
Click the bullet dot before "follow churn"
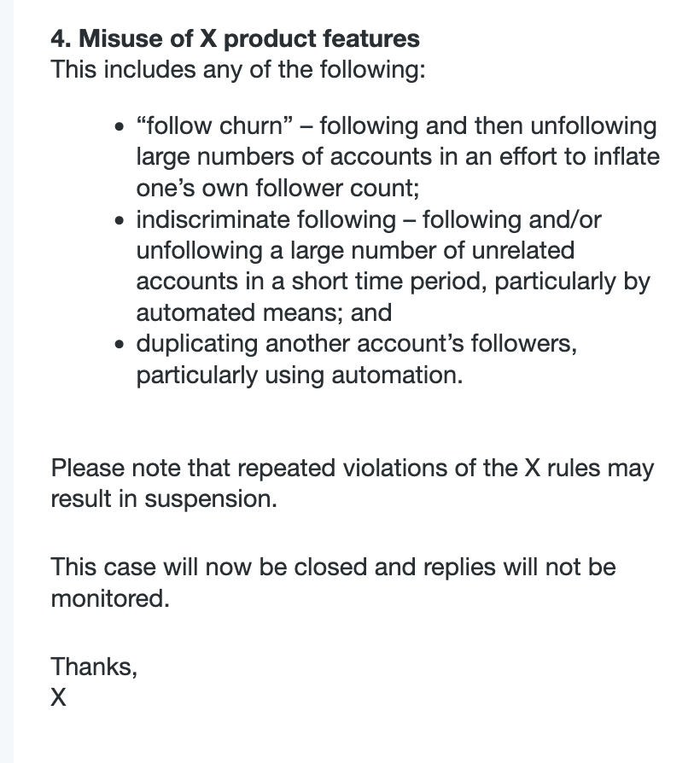click(120, 128)
